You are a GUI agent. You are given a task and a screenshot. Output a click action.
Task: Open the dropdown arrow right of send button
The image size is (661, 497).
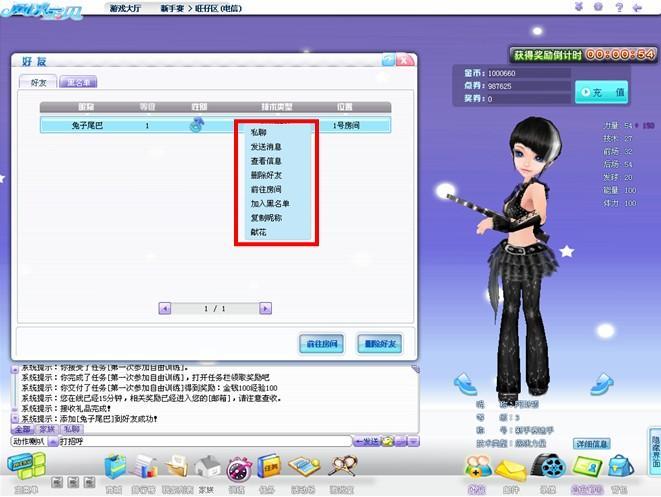coord(414,441)
